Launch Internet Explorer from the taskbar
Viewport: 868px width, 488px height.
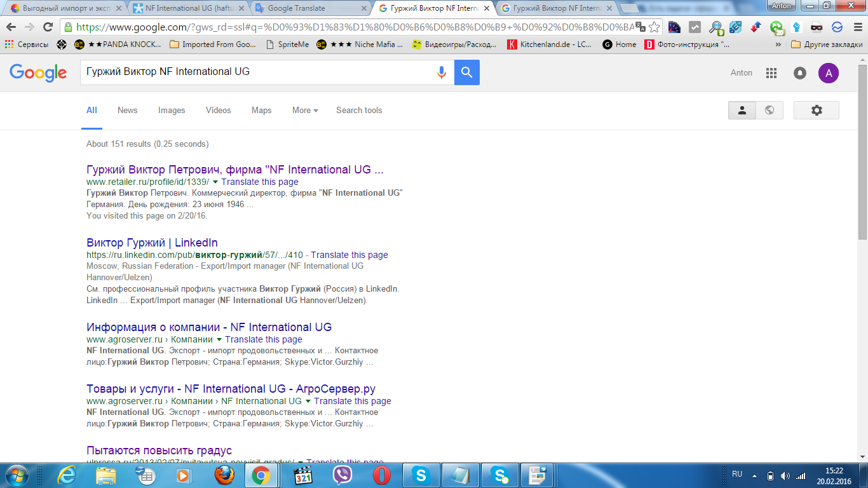click(67, 475)
